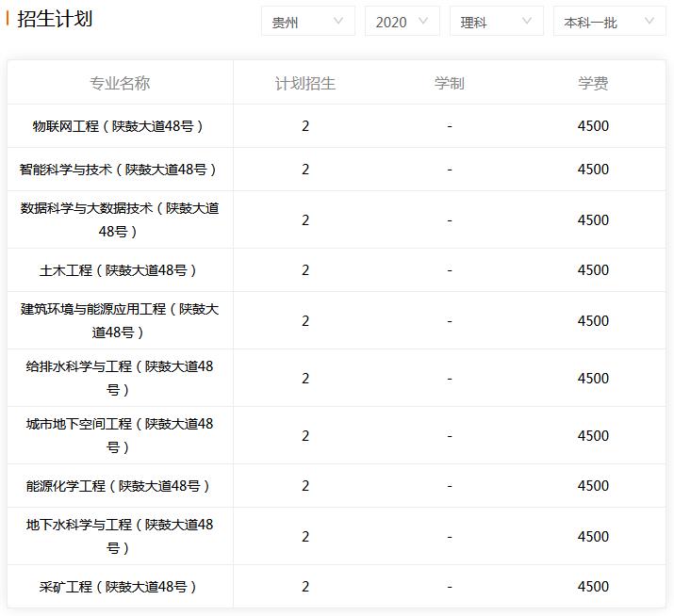Image resolution: width=674 pixels, height=616 pixels.
Task: Select the 地下水科学与工程 major name
Action: (120, 536)
